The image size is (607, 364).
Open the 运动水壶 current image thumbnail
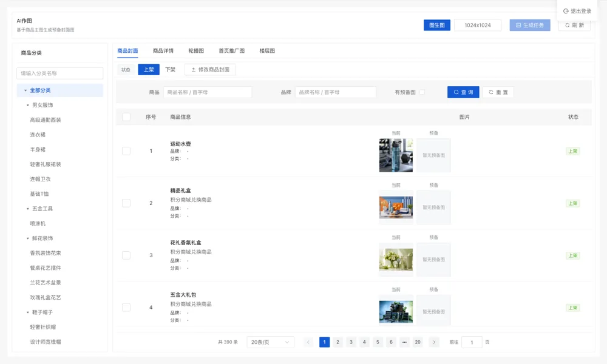[x=396, y=155]
